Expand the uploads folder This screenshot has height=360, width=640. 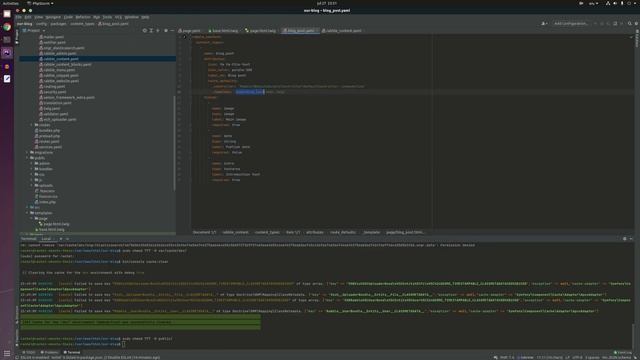point(32,185)
